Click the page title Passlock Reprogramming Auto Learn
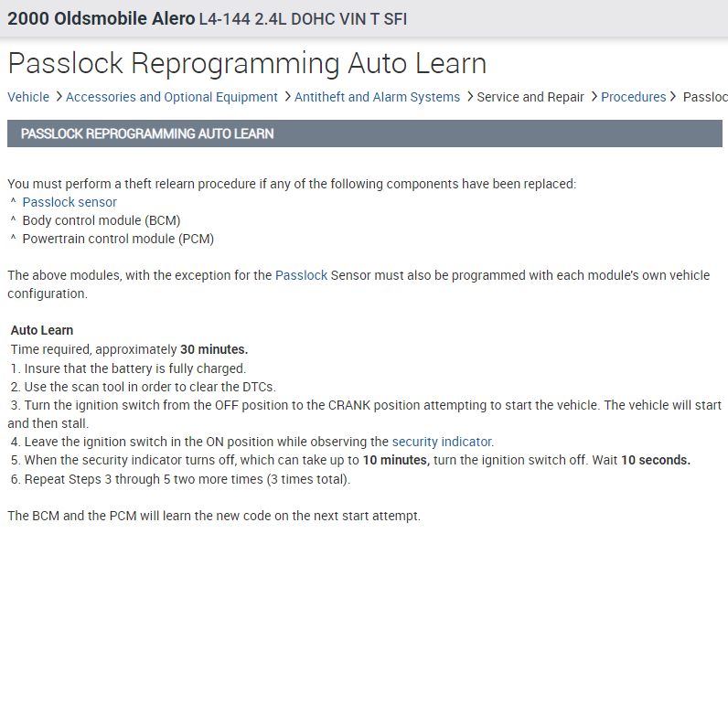The width and height of the screenshot is (728, 715). [x=247, y=64]
